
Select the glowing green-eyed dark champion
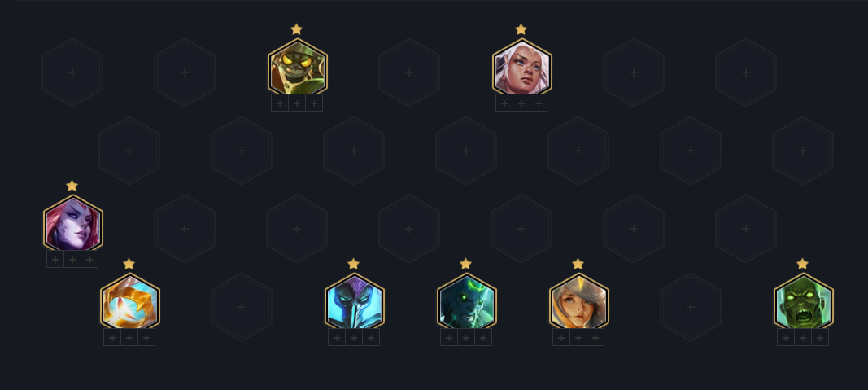click(x=467, y=301)
